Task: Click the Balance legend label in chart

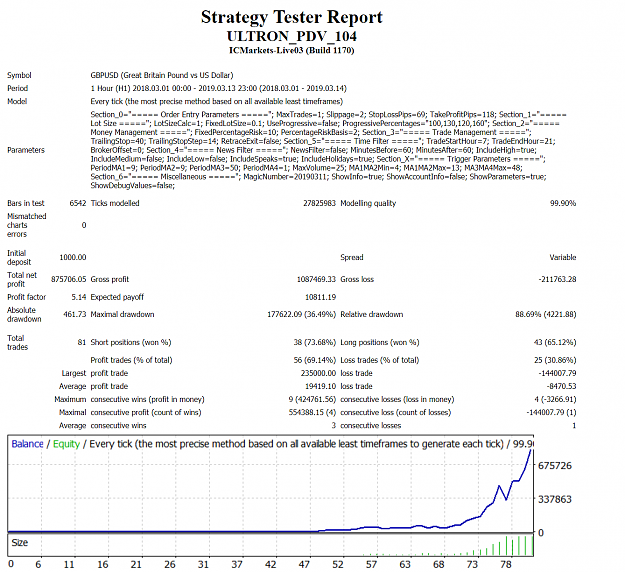Action: coord(27,444)
